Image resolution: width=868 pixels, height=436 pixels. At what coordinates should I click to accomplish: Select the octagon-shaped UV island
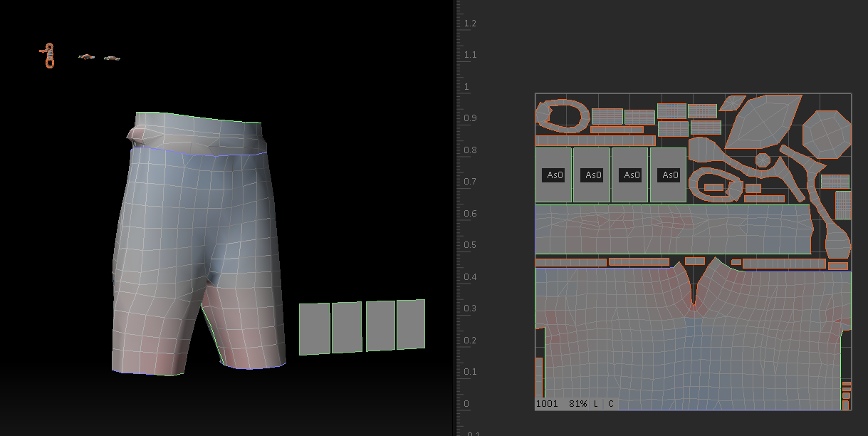point(827,134)
